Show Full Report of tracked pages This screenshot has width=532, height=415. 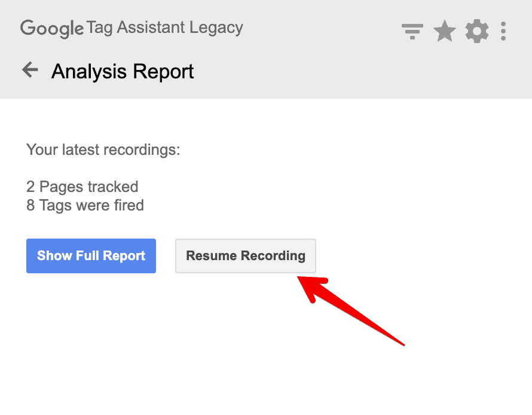[90, 255]
